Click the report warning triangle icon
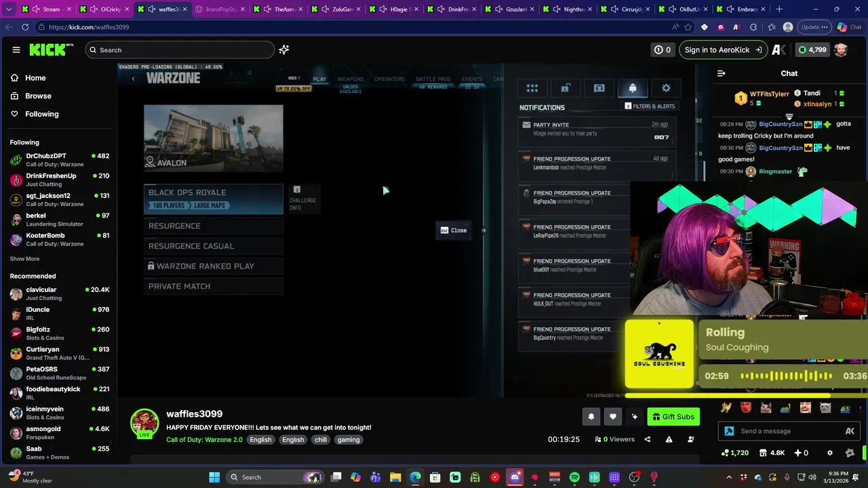The image size is (868, 488). 669,439
